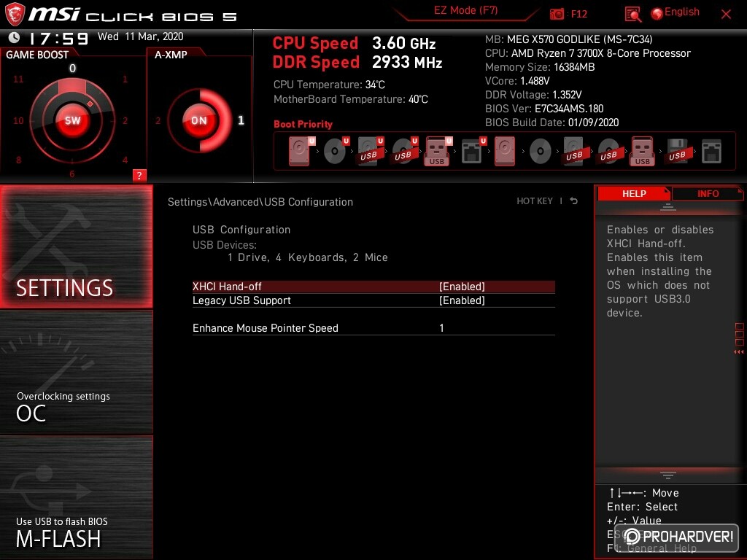Select the XHCI Hand-off label

[x=227, y=287]
